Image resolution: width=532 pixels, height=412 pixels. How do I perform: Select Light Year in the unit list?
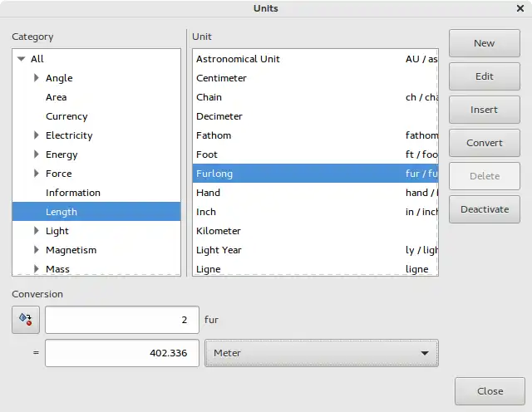[x=219, y=250]
